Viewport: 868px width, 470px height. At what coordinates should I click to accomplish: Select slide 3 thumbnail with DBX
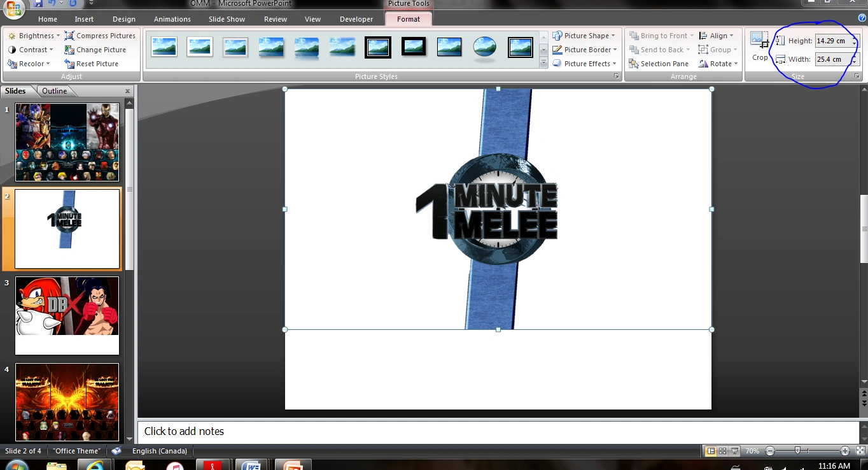click(x=67, y=316)
